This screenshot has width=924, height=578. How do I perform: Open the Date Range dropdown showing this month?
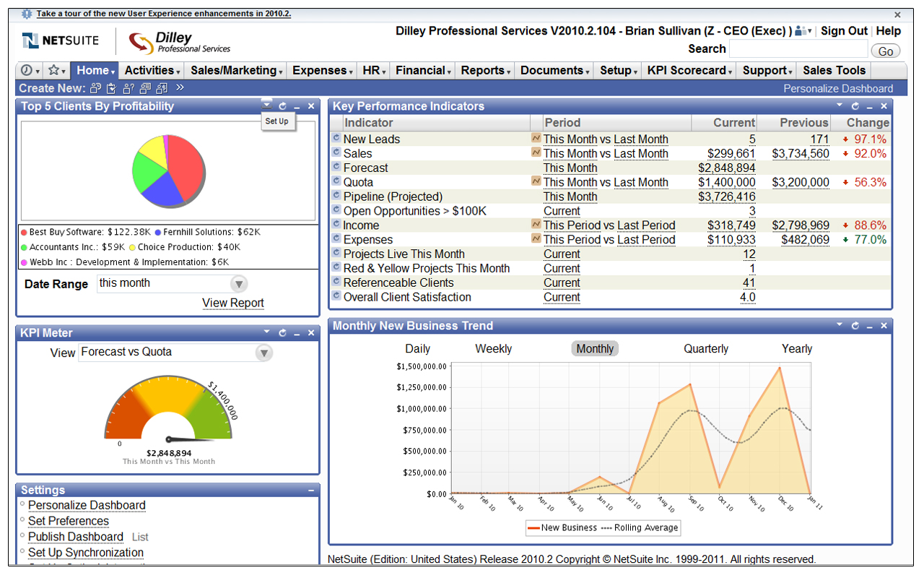173,283
